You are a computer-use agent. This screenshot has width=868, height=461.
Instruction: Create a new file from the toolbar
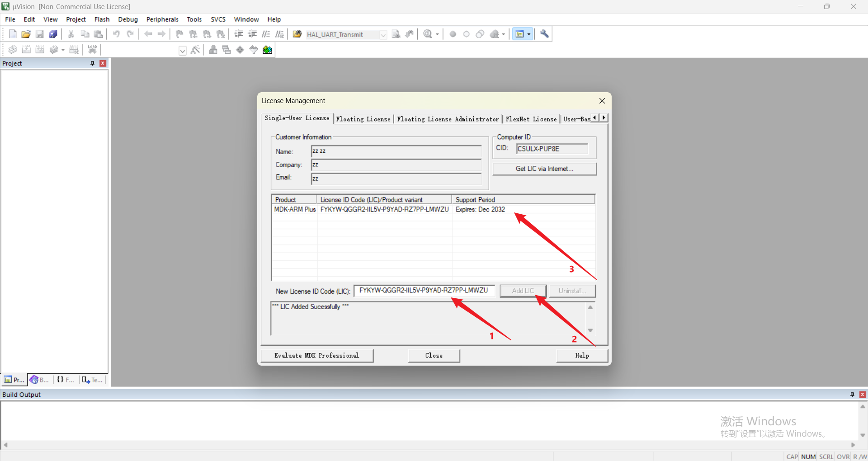click(13, 34)
